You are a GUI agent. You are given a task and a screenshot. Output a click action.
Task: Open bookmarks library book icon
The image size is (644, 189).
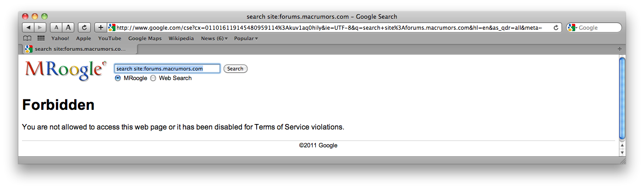(x=28, y=38)
